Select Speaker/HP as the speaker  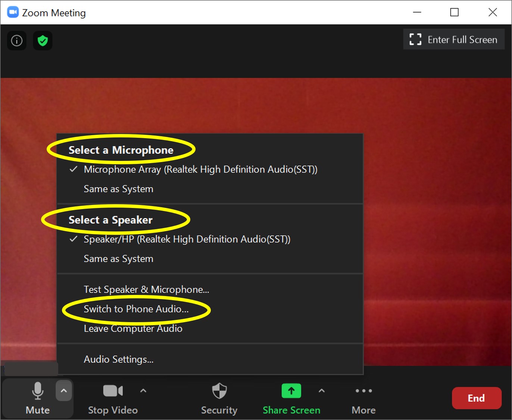pyautogui.click(x=187, y=239)
